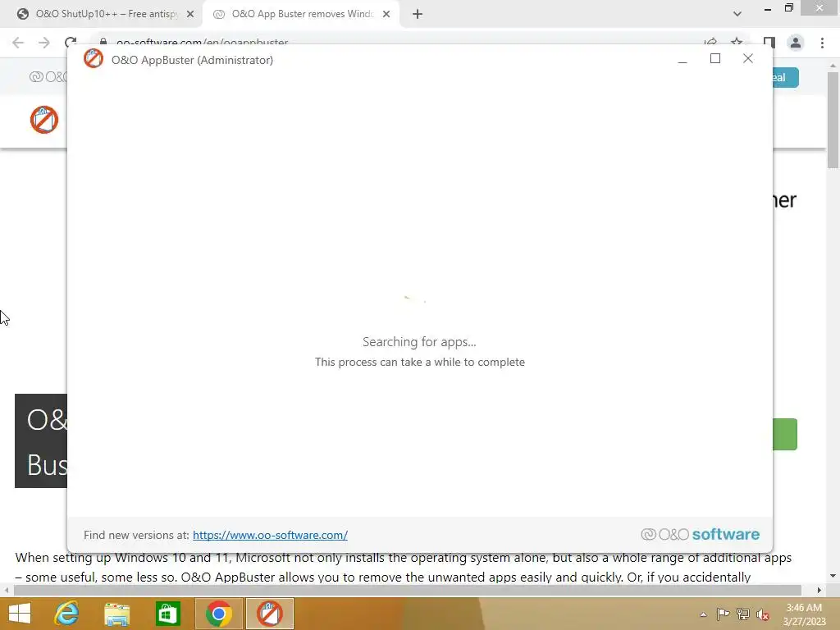Go back in Chrome

click(x=18, y=43)
